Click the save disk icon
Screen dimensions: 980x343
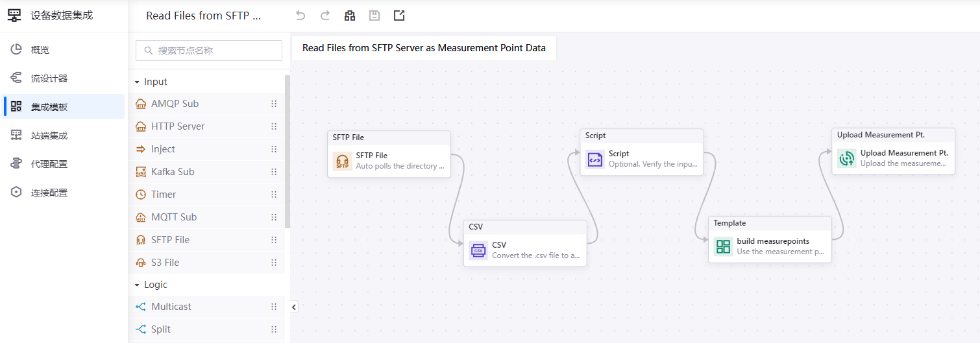[374, 16]
